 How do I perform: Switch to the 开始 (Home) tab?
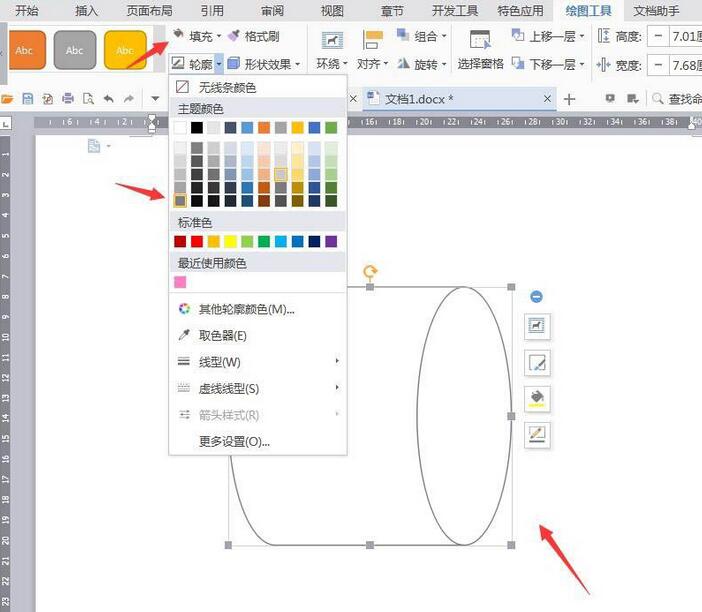coord(27,10)
